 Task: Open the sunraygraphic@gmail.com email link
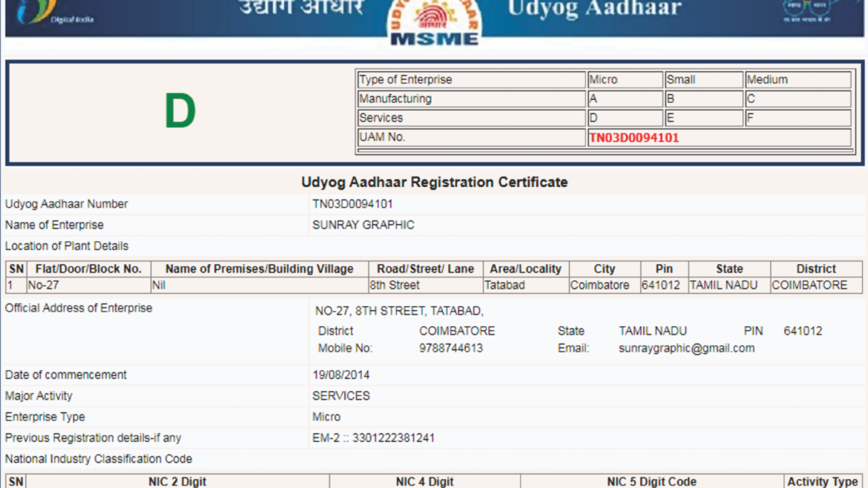(x=685, y=348)
